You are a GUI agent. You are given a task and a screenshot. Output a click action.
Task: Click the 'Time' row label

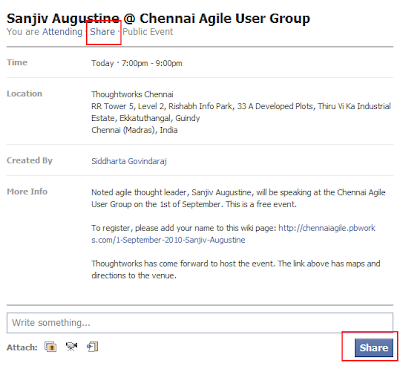[x=17, y=62]
